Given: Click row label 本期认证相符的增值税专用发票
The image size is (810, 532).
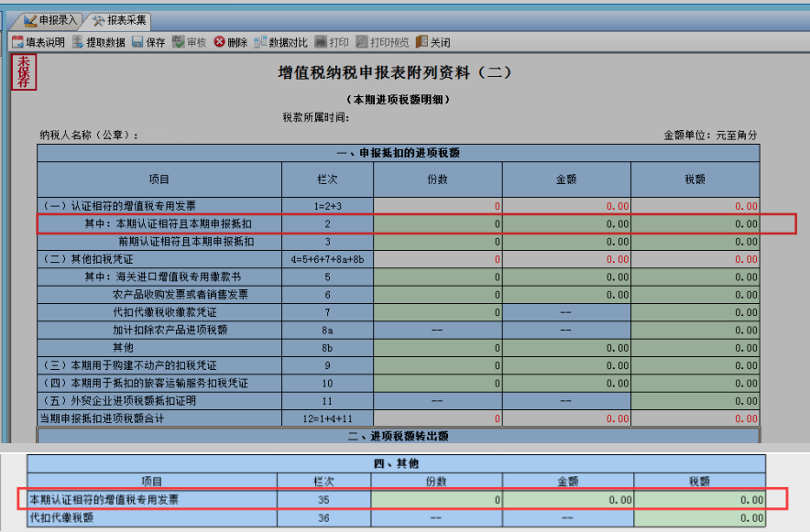Looking at the screenshot, I should 104,499.
